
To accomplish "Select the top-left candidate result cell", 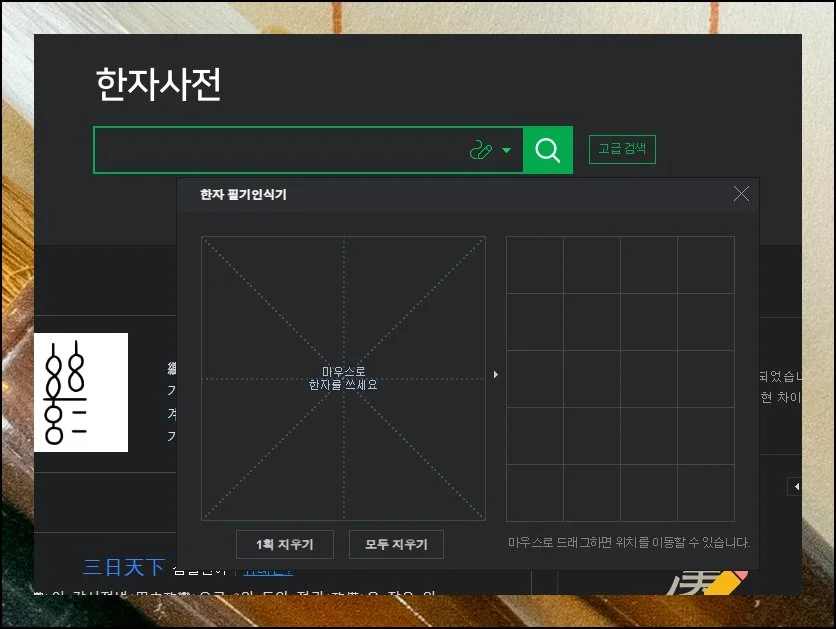I will pos(534,265).
